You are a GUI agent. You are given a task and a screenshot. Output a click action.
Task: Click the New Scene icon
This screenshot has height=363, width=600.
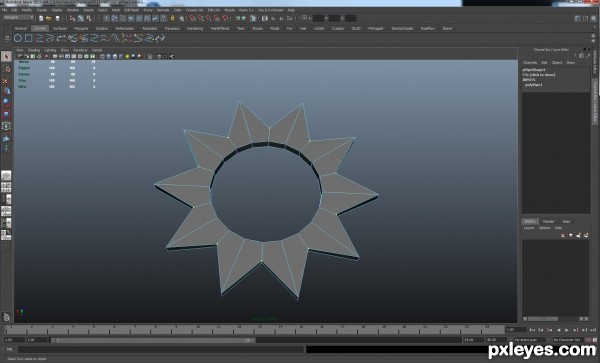pos(41,18)
